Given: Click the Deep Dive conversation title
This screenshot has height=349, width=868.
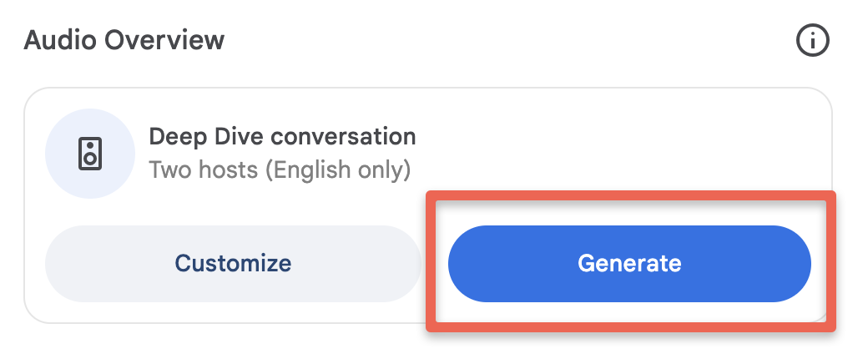Looking at the screenshot, I should click(282, 136).
